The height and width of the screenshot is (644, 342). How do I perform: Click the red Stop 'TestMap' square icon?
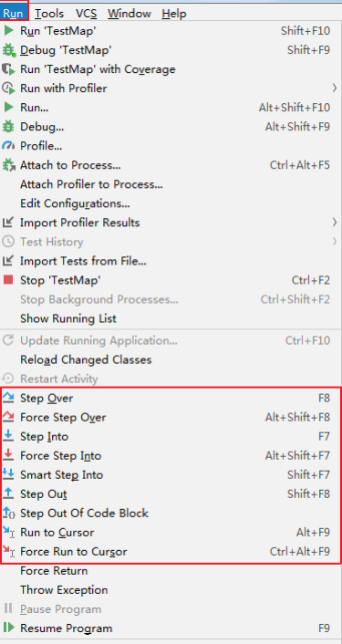[8, 280]
